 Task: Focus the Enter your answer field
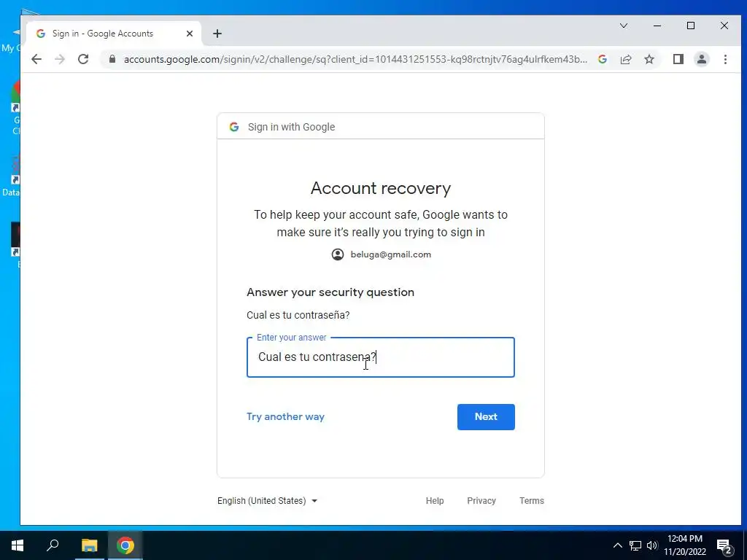point(381,357)
